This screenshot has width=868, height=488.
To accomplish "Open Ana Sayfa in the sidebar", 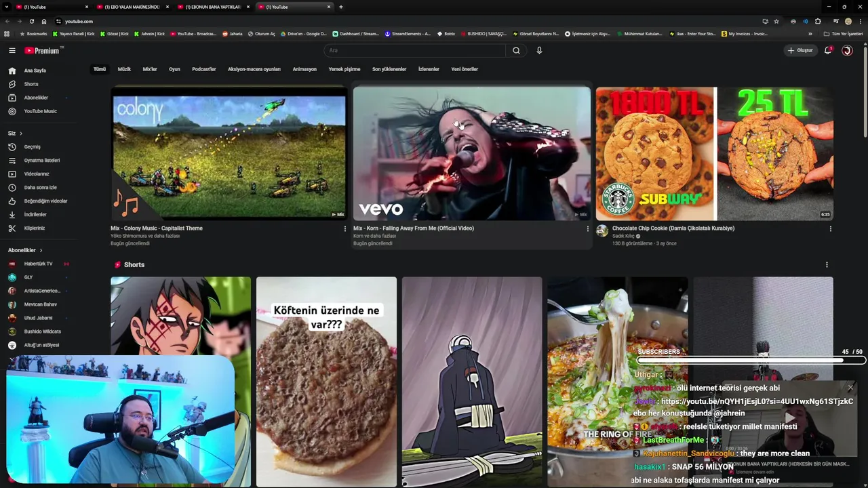I will click(35, 70).
